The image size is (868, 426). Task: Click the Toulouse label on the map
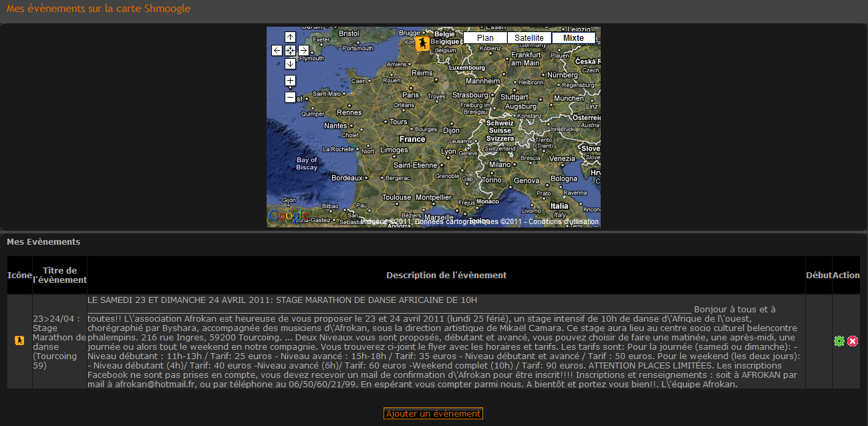(x=397, y=197)
